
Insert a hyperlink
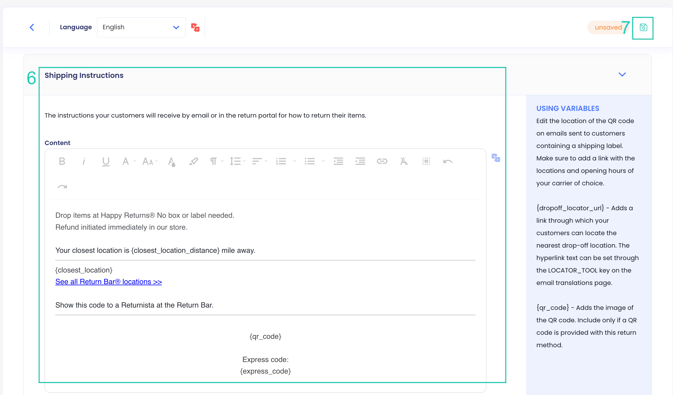[x=382, y=161]
